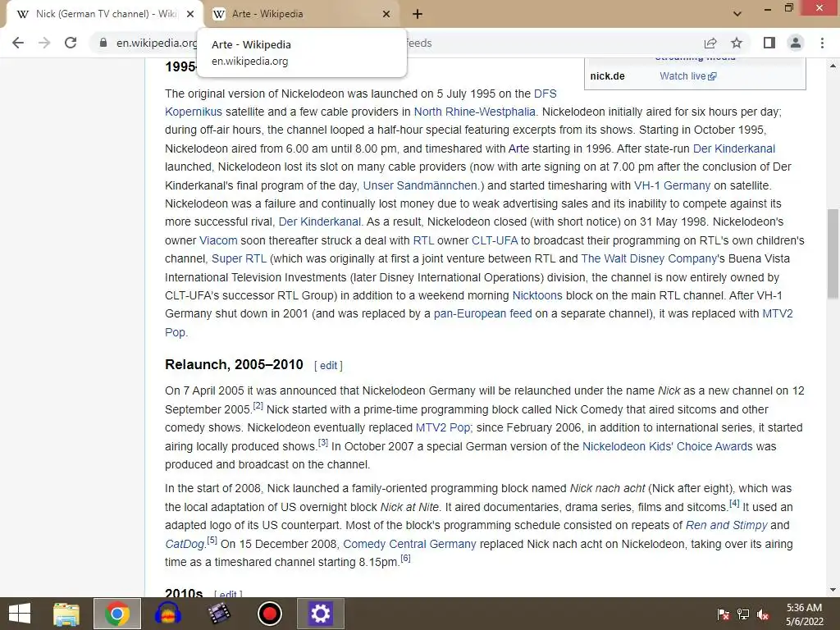The height and width of the screenshot is (630, 840).
Task: Open citation reference [6]
Action: point(405,559)
